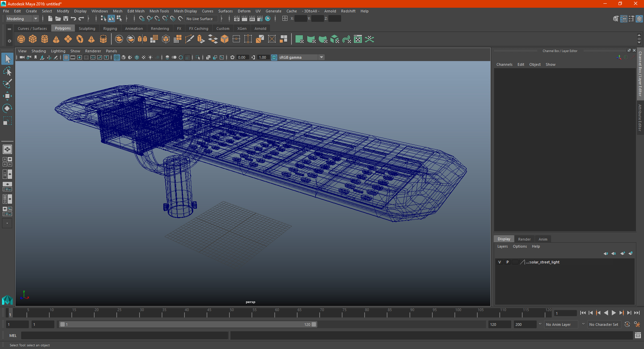Open the Shading panel menu
Image resolution: width=644 pixels, height=349 pixels.
tap(39, 51)
